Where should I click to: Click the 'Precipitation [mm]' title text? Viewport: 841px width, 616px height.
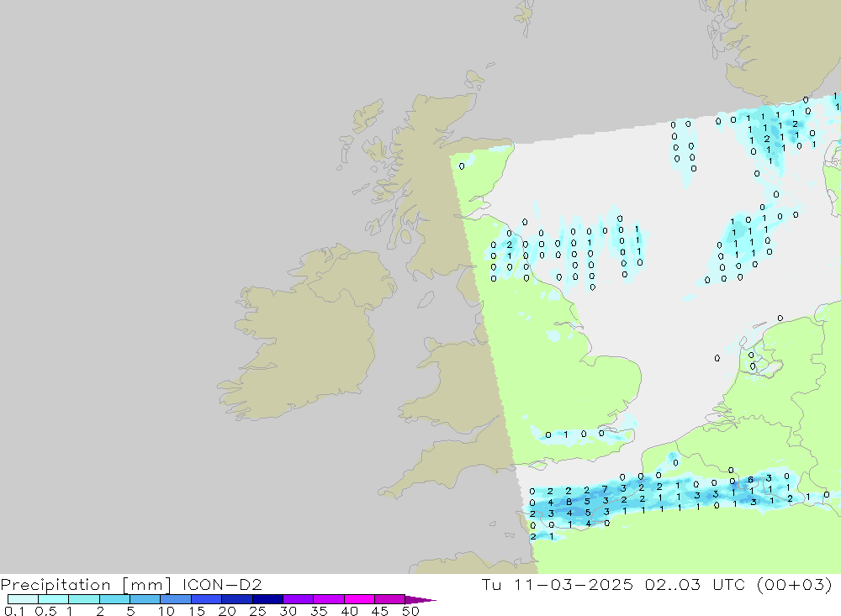86,585
